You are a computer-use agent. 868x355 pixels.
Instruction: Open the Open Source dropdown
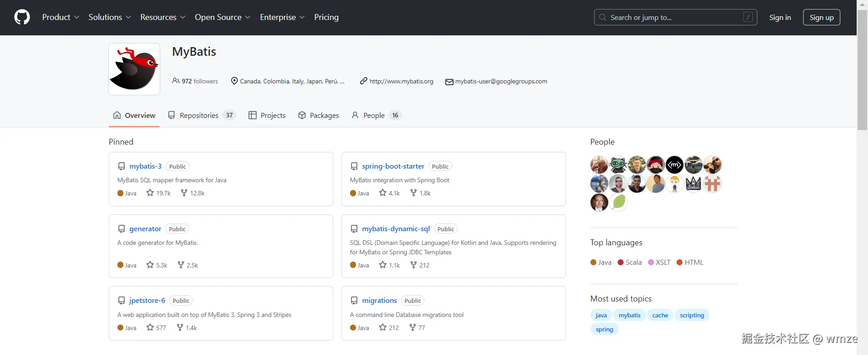[x=222, y=17]
